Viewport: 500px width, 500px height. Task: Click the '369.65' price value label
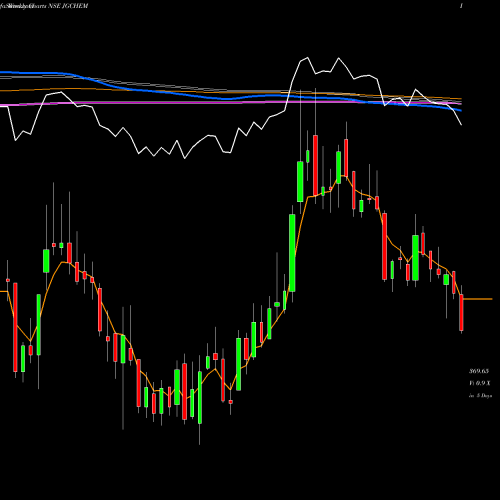point(479,371)
